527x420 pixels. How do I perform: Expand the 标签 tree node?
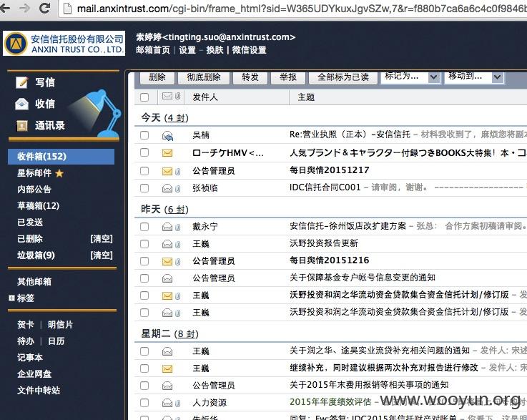coord(11,298)
